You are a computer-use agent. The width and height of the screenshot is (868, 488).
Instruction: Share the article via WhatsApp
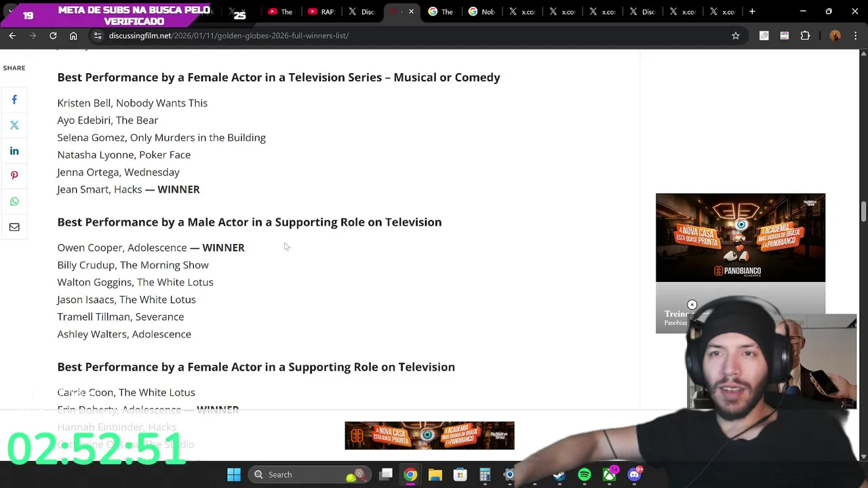(x=14, y=201)
